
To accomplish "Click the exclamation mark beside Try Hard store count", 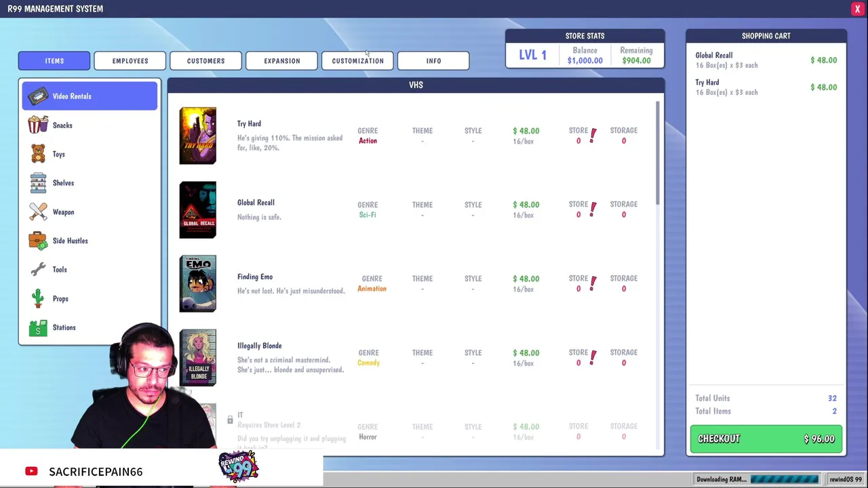I will click(593, 135).
